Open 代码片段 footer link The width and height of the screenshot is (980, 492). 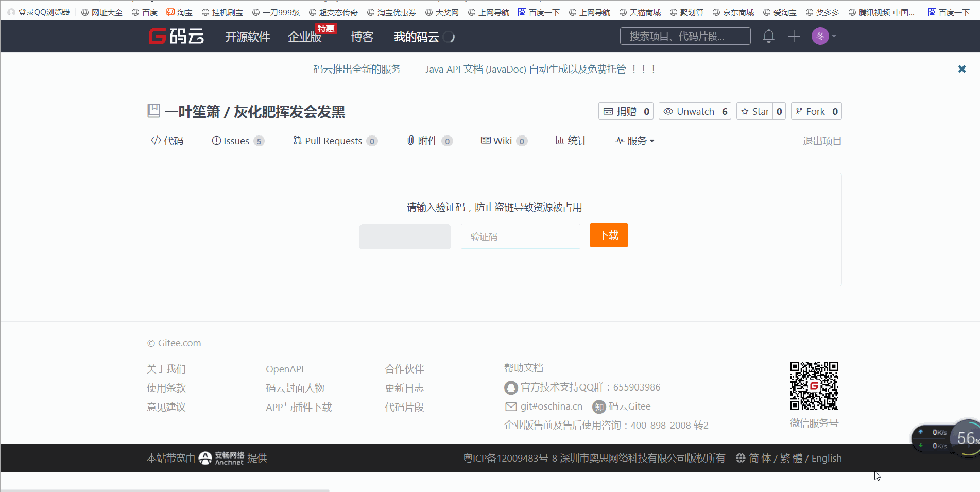405,407
